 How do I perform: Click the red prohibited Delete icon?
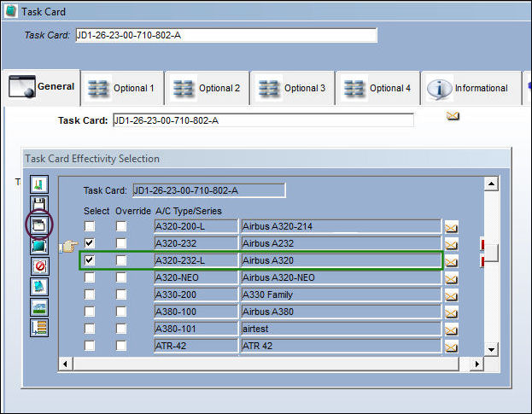click(39, 266)
